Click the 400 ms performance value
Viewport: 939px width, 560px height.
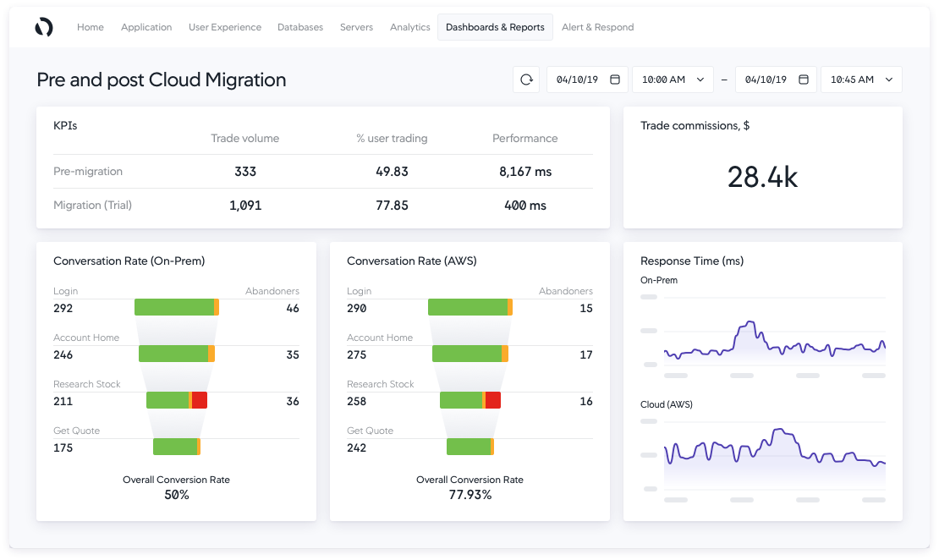tap(525, 206)
